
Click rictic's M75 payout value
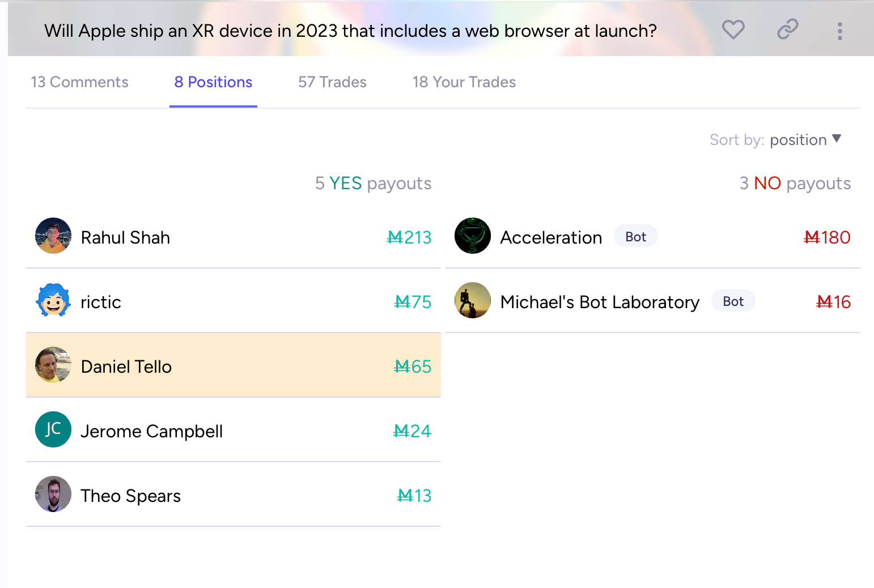(413, 302)
